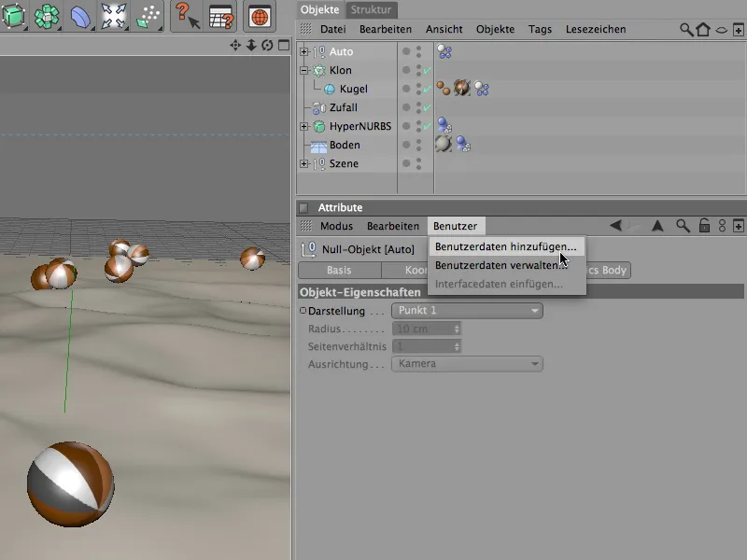
Task: Click the lock icon in Attribute panel
Action: coord(704,226)
